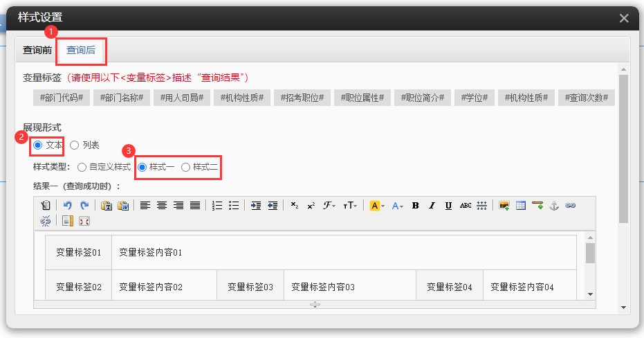
Task: Click the #部门代码# variable tag
Action: pyautogui.click(x=61, y=98)
